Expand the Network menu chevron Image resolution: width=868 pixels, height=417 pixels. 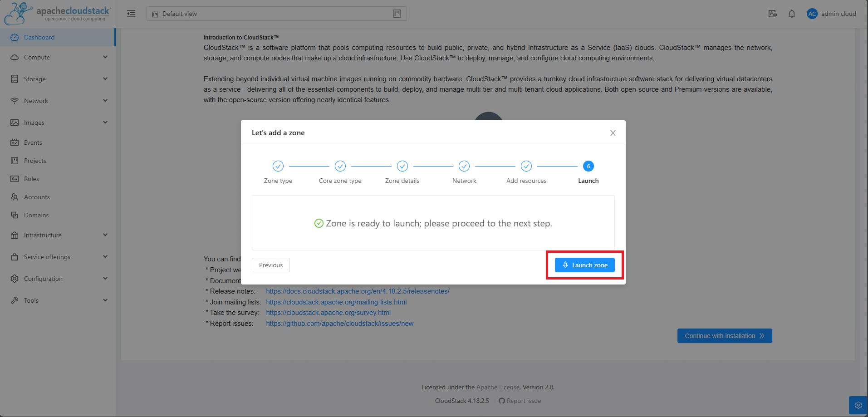point(105,101)
